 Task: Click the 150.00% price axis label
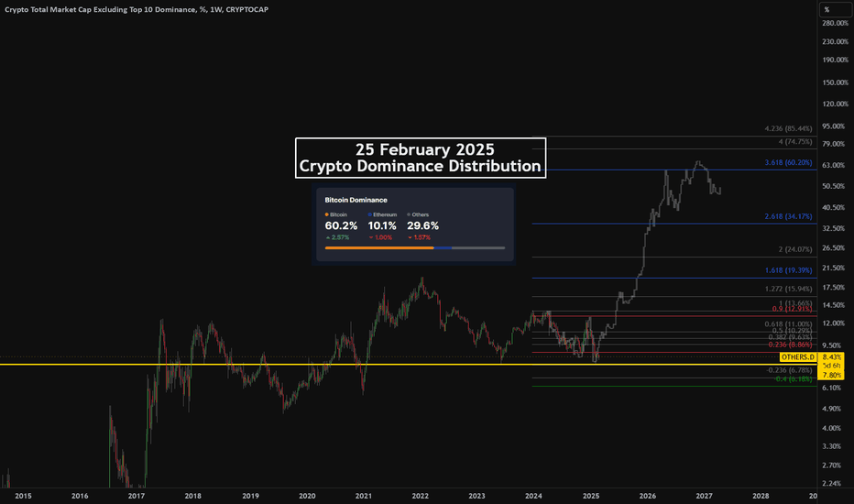coord(835,82)
